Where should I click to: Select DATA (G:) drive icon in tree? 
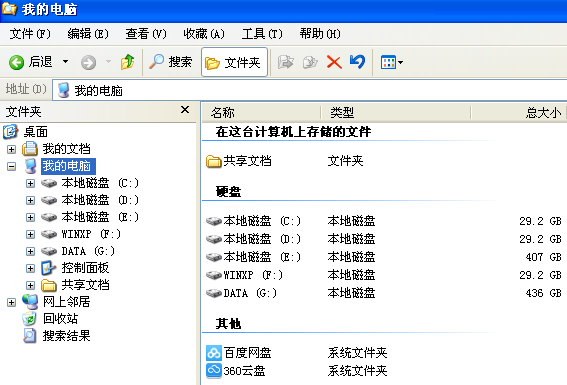pos(49,251)
